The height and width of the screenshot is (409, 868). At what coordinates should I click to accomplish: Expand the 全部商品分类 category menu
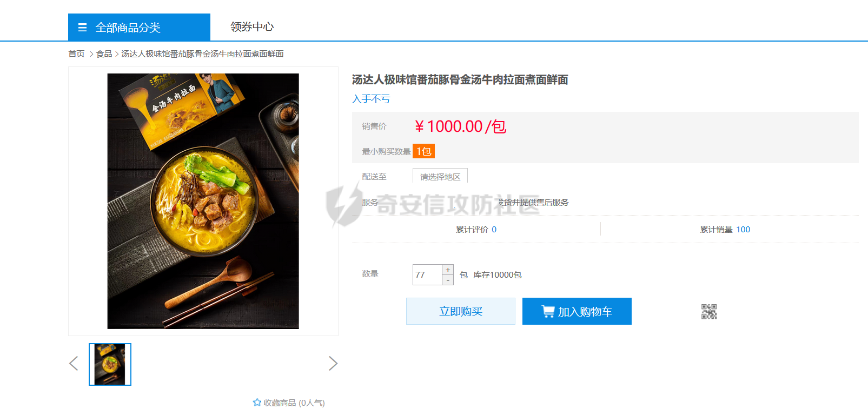click(139, 27)
